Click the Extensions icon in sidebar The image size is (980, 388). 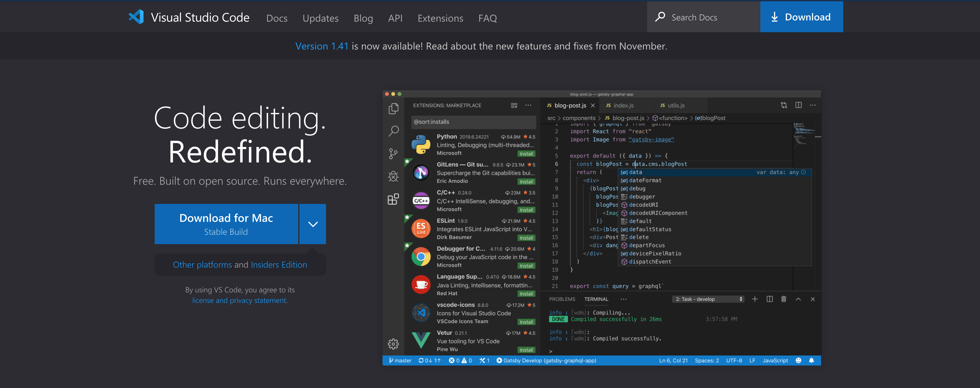(x=394, y=200)
